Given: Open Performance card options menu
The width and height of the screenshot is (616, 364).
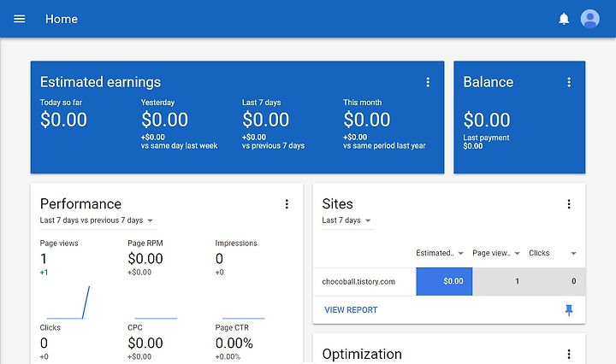Looking at the screenshot, I should (287, 204).
